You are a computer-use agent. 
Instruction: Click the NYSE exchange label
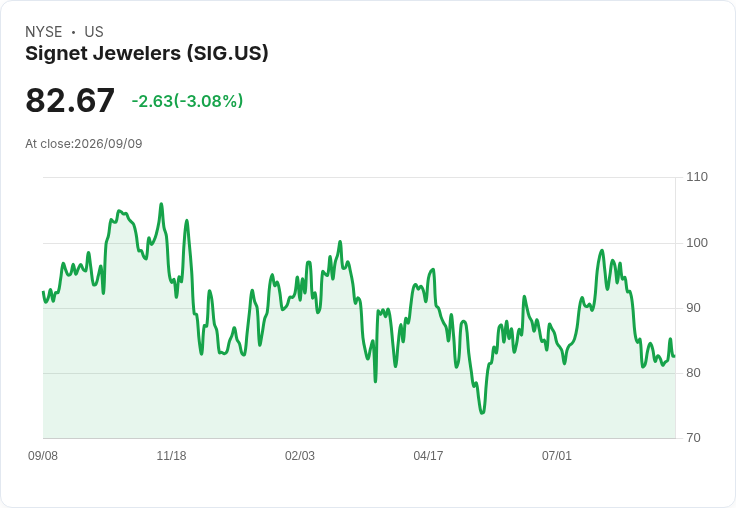click(x=44, y=32)
